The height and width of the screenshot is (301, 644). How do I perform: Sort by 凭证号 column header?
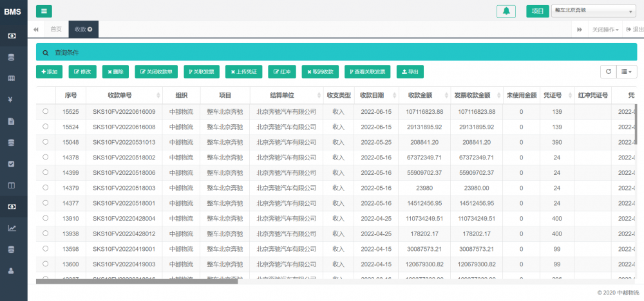[x=557, y=95]
